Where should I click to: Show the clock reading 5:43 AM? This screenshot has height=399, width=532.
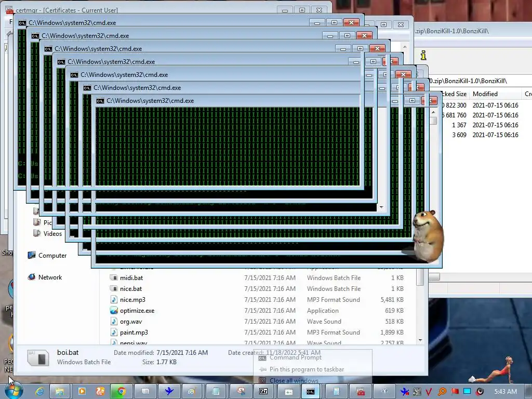(x=506, y=392)
